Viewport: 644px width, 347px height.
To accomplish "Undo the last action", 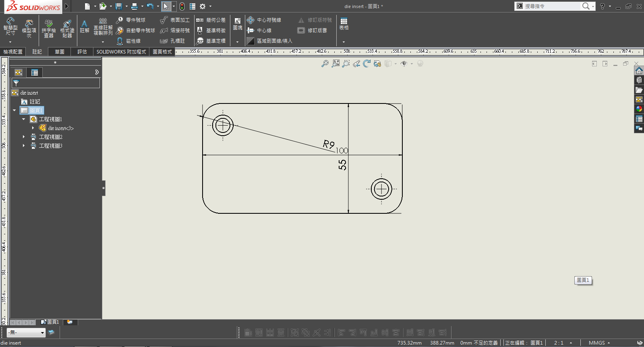I will point(150,6).
